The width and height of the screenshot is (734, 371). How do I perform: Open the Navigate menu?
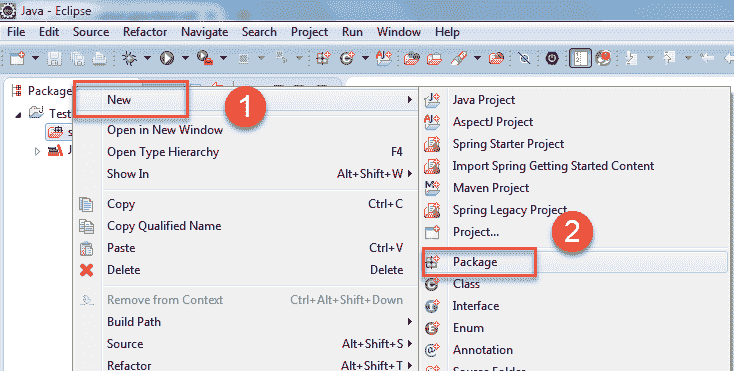click(205, 32)
